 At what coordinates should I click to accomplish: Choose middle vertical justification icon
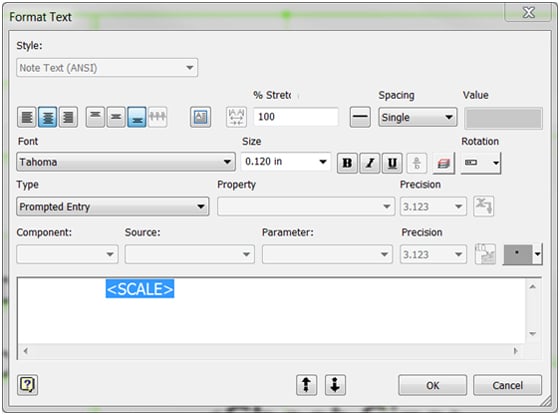[116, 117]
